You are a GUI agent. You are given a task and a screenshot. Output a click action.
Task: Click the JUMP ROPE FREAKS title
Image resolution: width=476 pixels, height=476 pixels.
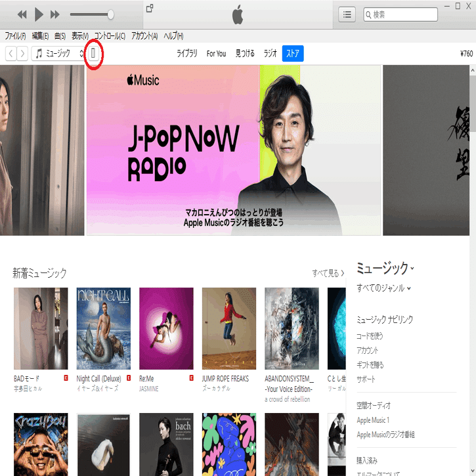[x=225, y=379]
